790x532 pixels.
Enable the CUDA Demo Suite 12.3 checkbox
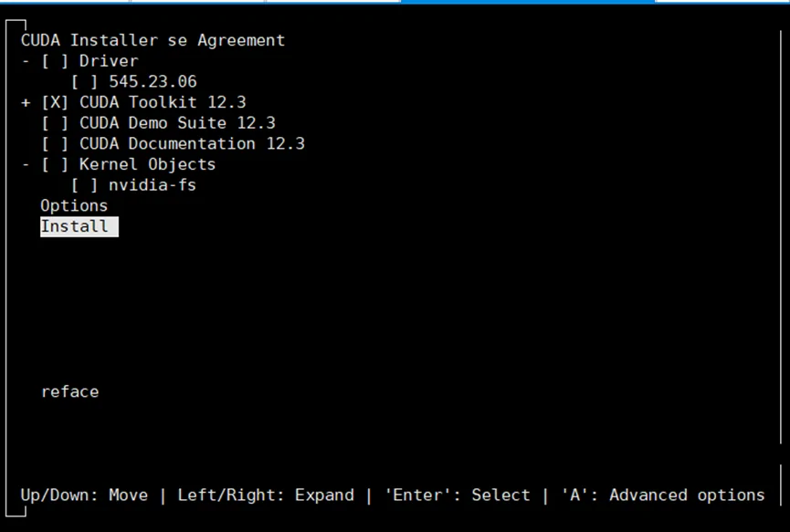pos(55,123)
